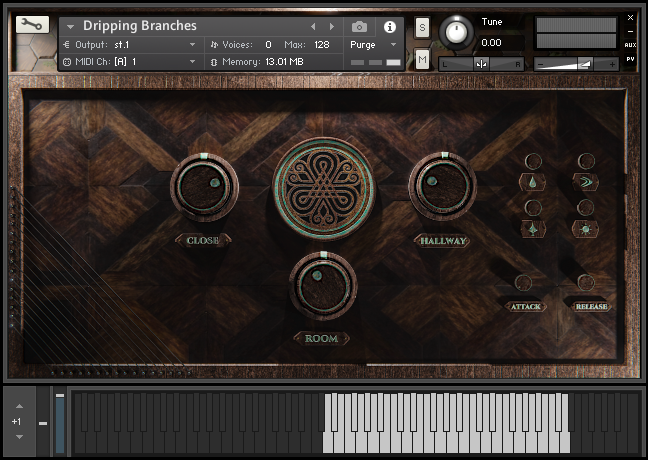This screenshot has height=460, width=648.
Task: Collapse the instrument header triangle
Action: point(70,27)
